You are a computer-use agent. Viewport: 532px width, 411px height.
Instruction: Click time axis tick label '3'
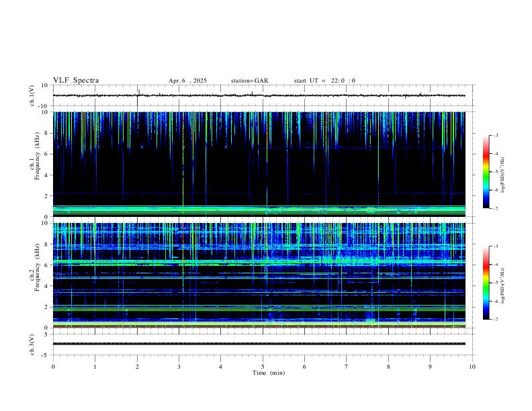(x=179, y=367)
